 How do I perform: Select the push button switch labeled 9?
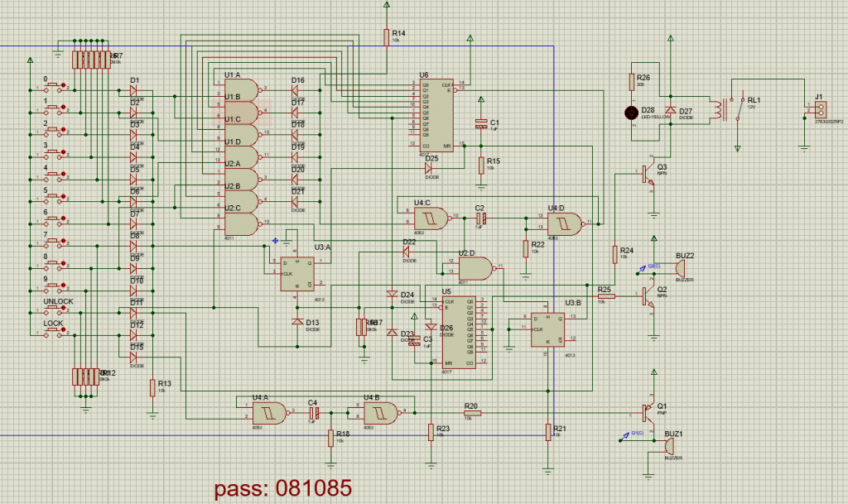[x=53, y=287]
